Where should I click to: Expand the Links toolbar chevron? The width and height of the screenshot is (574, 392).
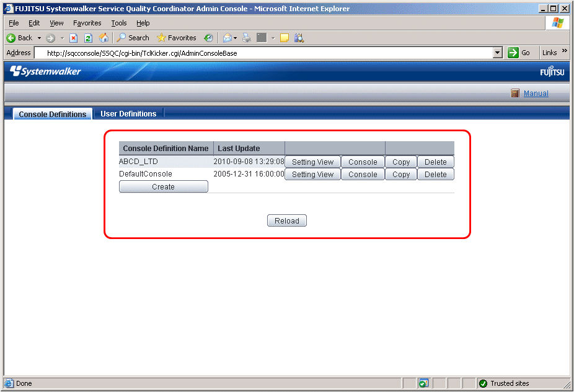tap(565, 51)
